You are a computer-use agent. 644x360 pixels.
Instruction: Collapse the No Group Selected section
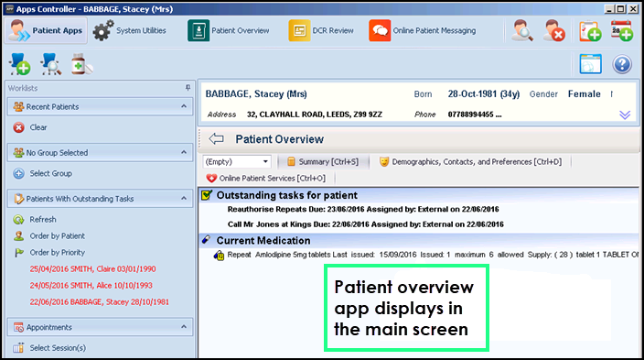pyautogui.click(x=184, y=153)
